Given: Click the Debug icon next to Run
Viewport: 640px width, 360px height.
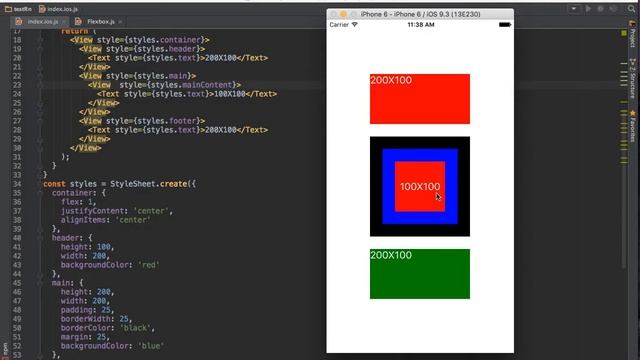Looking at the screenshot, I should pyautogui.click(x=600, y=8).
